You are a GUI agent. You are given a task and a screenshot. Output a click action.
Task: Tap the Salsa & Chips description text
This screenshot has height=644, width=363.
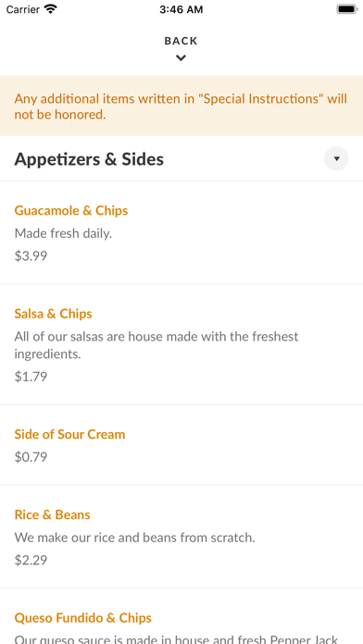point(156,345)
